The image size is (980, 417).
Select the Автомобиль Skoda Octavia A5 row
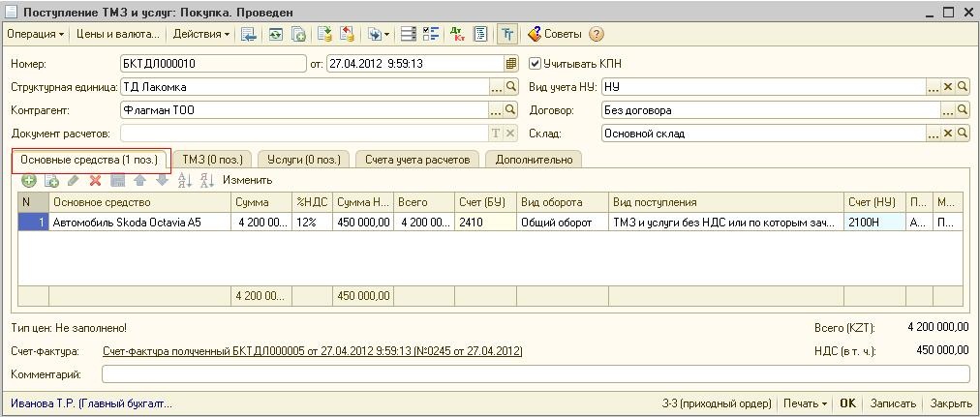click(139, 223)
